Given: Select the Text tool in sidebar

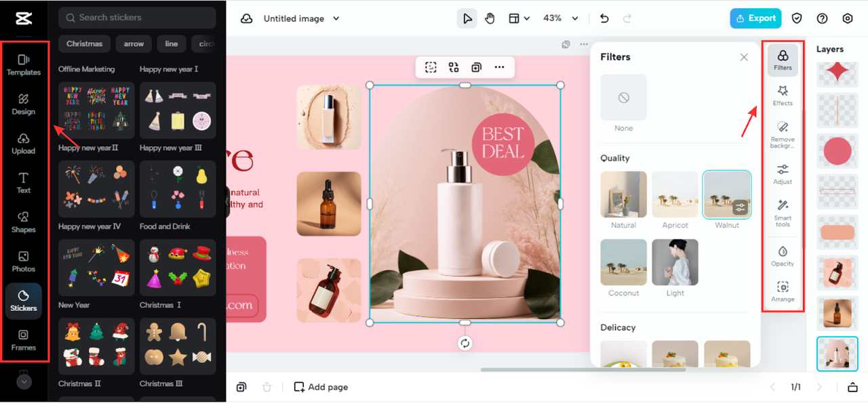Looking at the screenshot, I should [24, 182].
